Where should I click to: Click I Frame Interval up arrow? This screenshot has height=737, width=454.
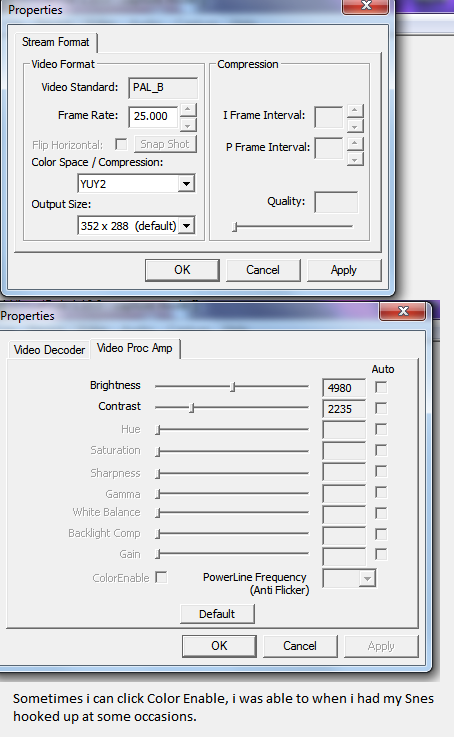tap(355, 111)
